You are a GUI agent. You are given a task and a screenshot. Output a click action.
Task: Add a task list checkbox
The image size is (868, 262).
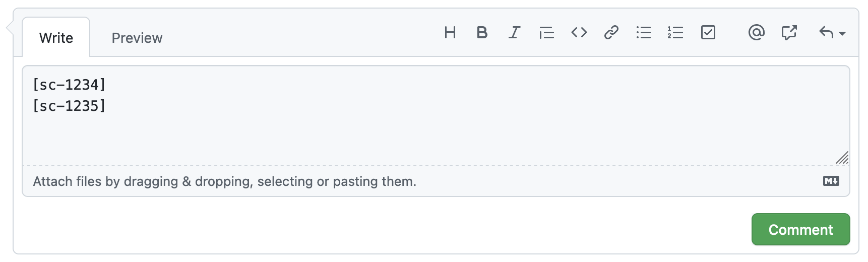(x=708, y=33)
